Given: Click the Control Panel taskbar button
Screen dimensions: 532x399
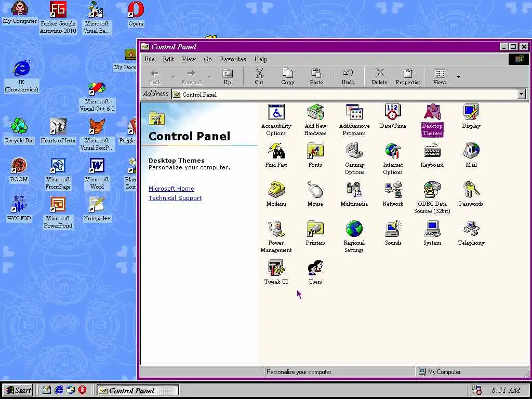Looking at the screenshot, I should click(x=137, y=391).
